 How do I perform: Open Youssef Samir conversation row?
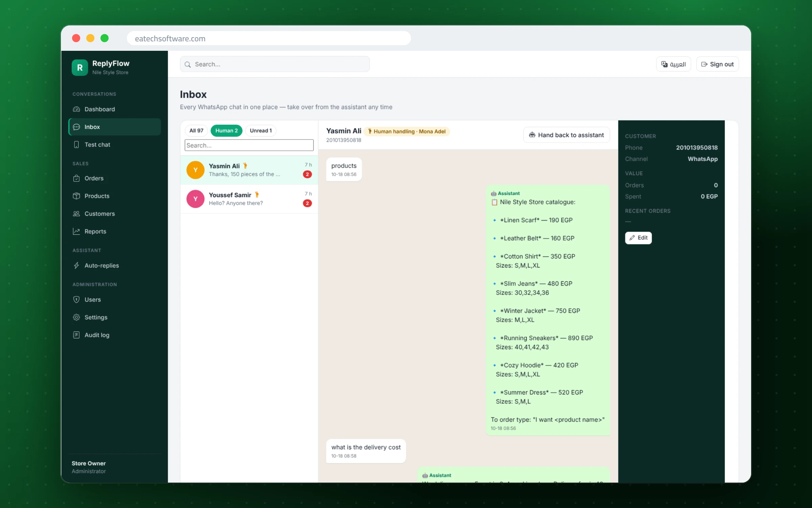click(x=249, y=199)
